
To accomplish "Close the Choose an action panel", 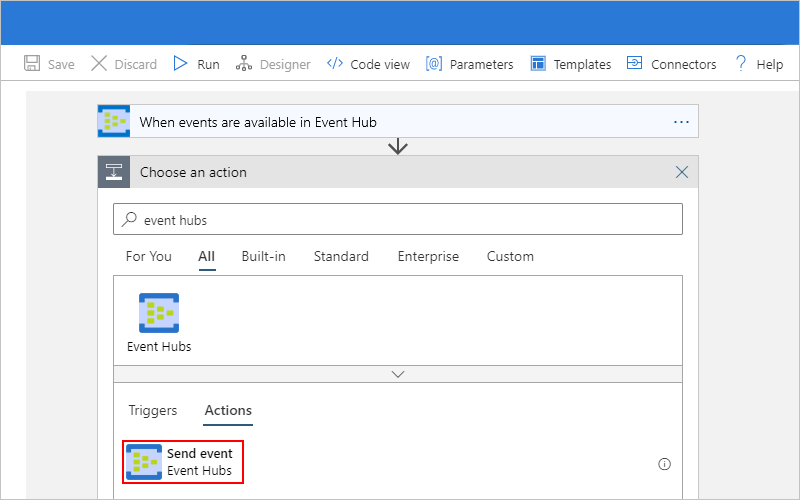I will 682,172.
